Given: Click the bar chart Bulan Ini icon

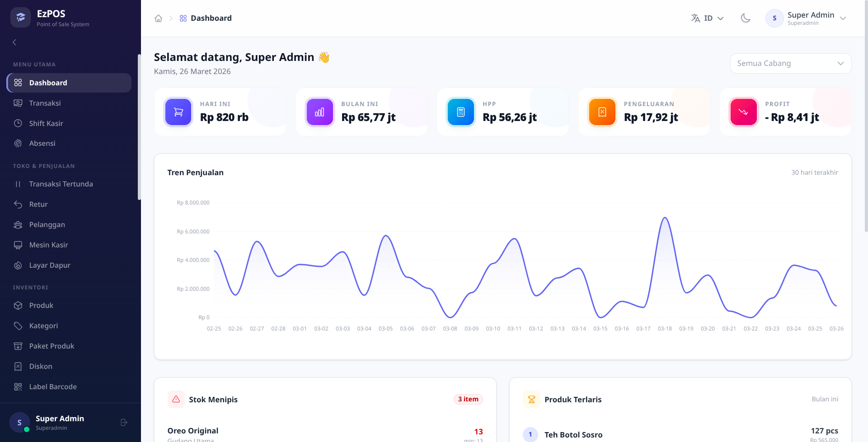Looking at the screenshot, I should click(x=319, y=112).
